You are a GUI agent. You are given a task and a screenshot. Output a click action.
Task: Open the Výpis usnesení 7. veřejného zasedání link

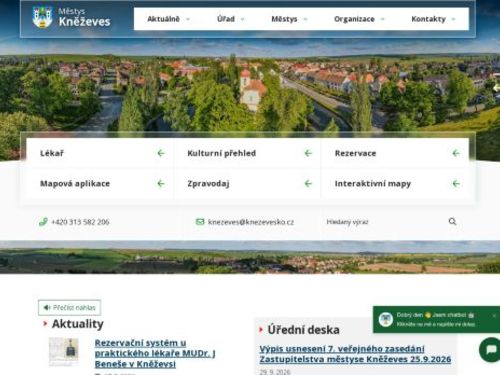(355, 354)
